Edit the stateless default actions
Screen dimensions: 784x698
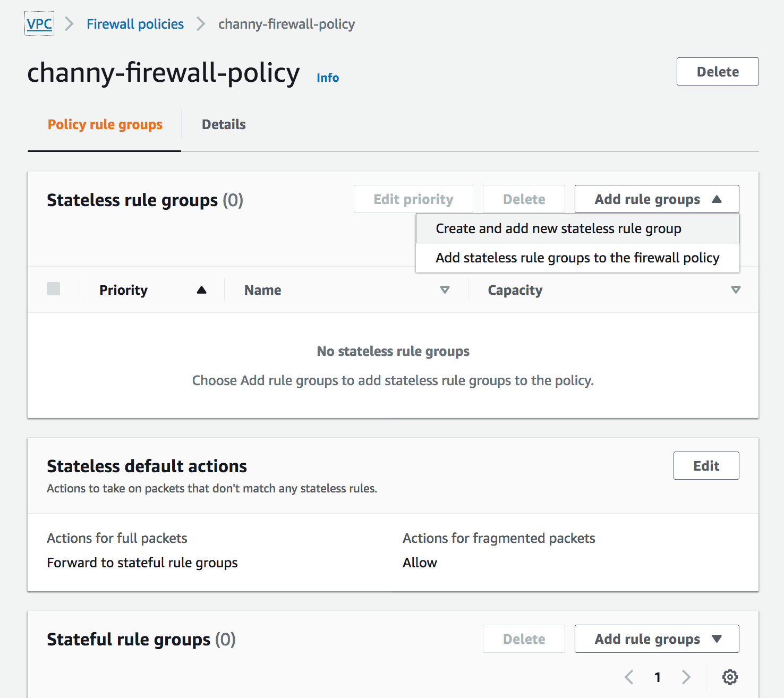coord(706,466)
